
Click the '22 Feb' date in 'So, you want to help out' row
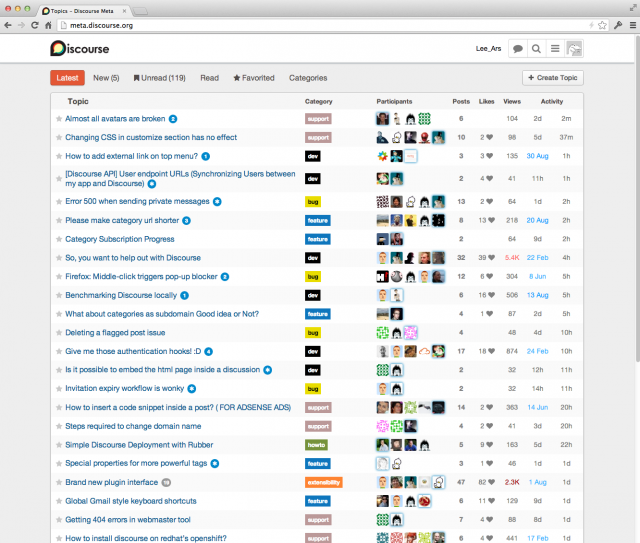tap(537, 258)
